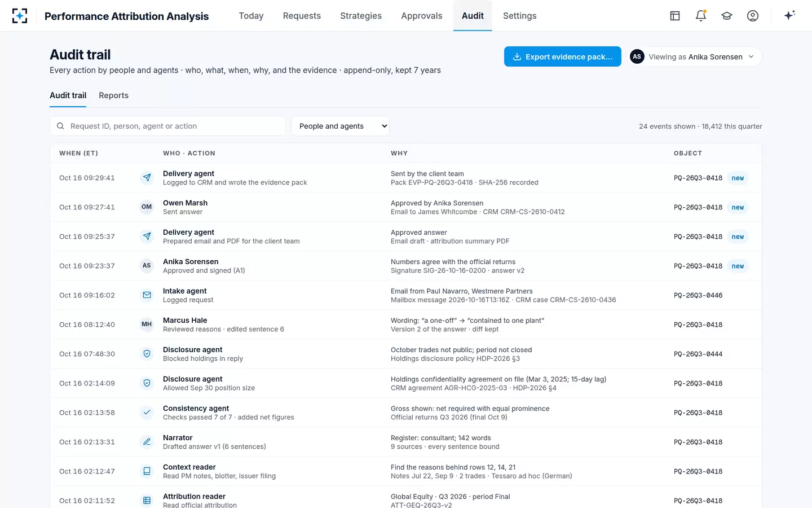Click Delivery agent icon at 09:29:41 row
812x508 pixels.
tap(147, 178)
